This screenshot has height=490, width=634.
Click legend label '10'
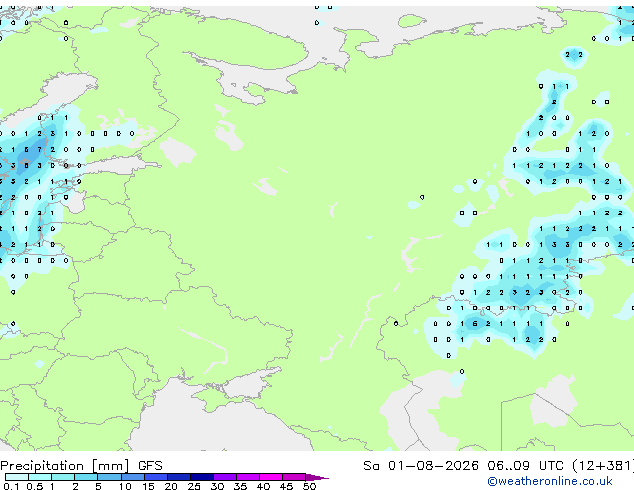125,486
